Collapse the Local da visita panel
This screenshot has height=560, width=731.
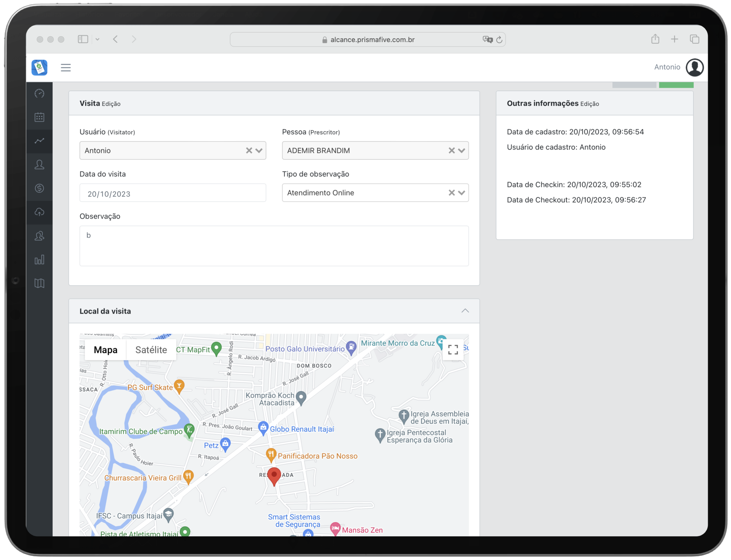465,311
